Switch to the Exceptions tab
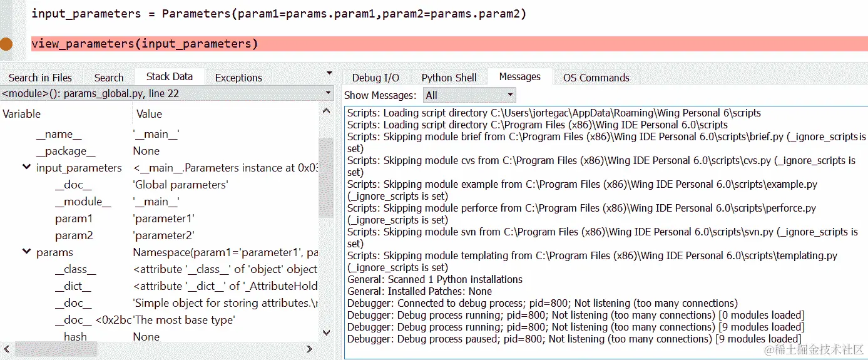Image resolution: width=868 pixels, height=360 pixels. (238, 78)
